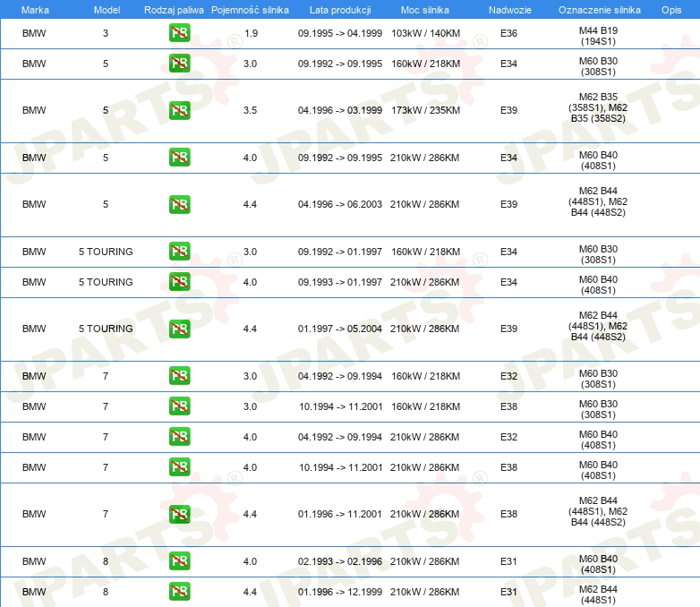Select the 1.9 engine capacity cell
Viewport: 700px width, 607px height.
(x=251, y=33)
